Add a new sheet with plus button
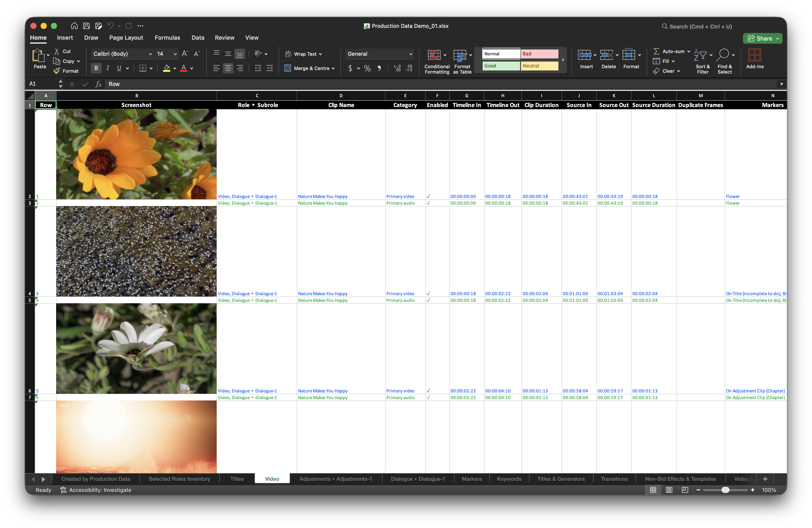812x528 pixels. click(765, 479)
